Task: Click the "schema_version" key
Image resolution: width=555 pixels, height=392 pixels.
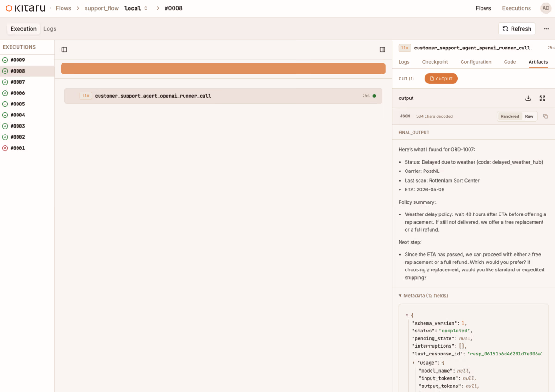Action: (435, 323)
